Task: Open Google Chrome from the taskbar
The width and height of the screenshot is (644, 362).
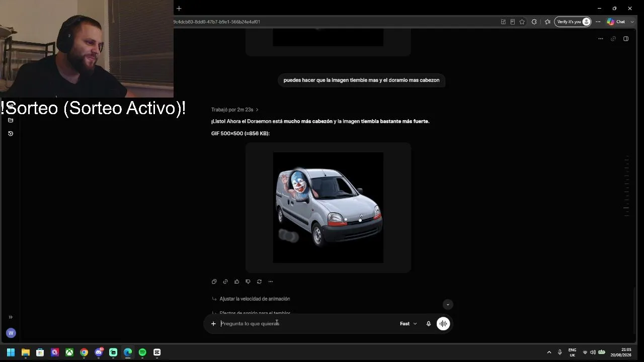Action: pos(84,352)
